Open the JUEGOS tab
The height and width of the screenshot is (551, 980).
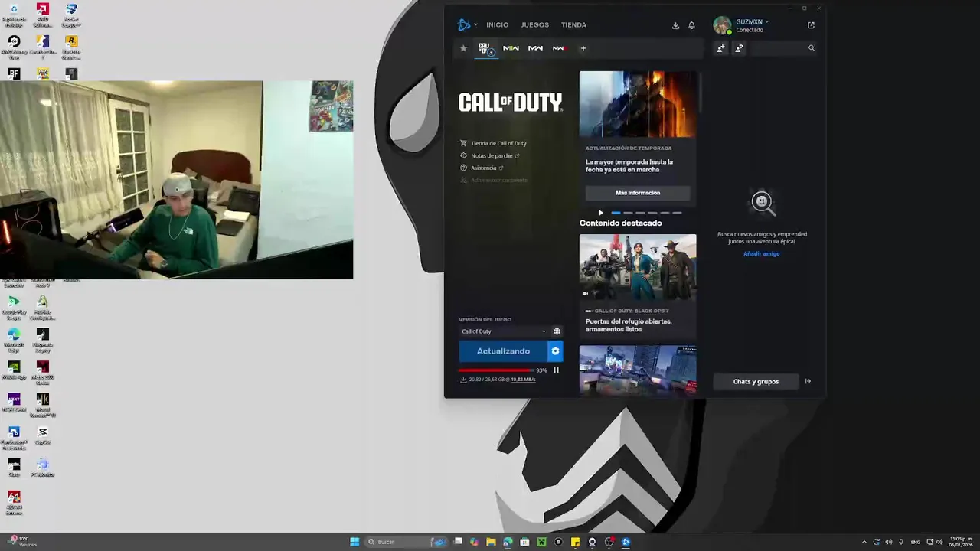tap(534, 25)
